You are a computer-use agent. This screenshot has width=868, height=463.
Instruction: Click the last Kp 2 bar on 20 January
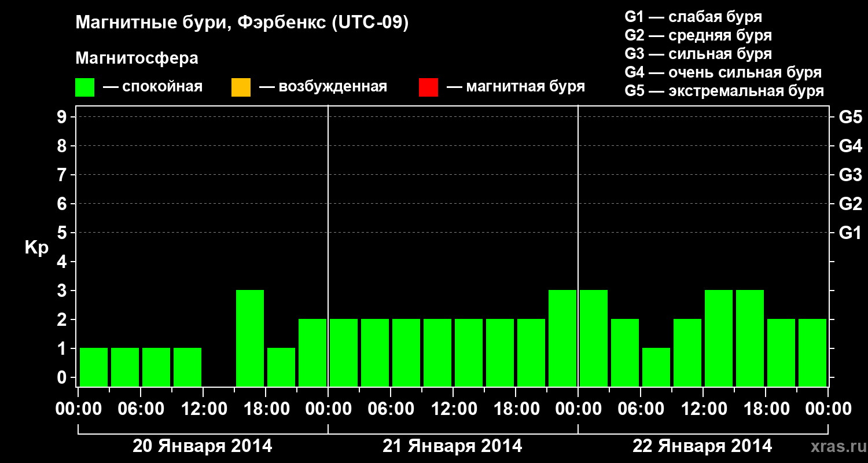pyautogui.click(x=312, y=352)
